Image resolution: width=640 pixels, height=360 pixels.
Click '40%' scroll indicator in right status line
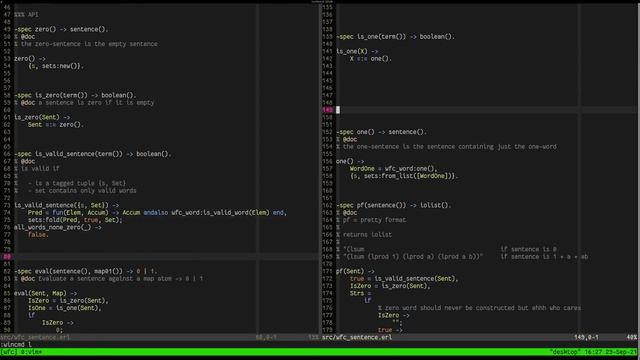coord(631,338)
